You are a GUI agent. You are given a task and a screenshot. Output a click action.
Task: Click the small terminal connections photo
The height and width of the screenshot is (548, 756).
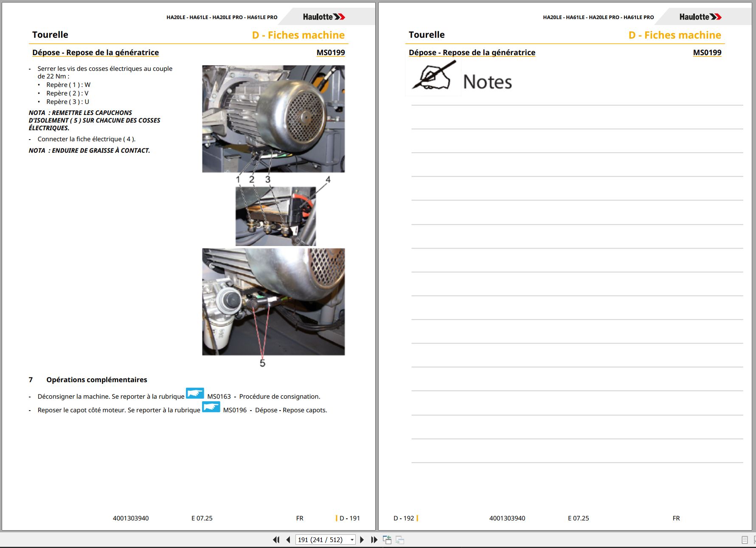(x=276, y=216)
